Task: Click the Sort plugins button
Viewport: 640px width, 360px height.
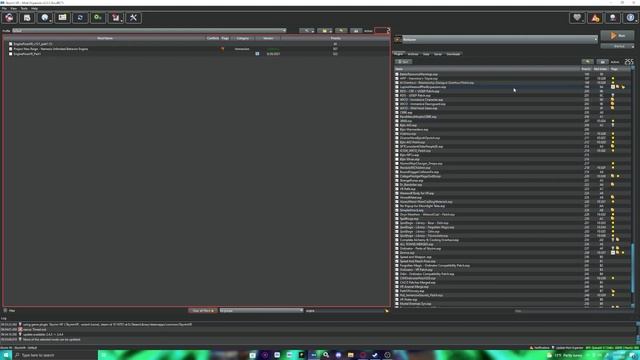Action: pyautogui.click(x=403, y=62)
